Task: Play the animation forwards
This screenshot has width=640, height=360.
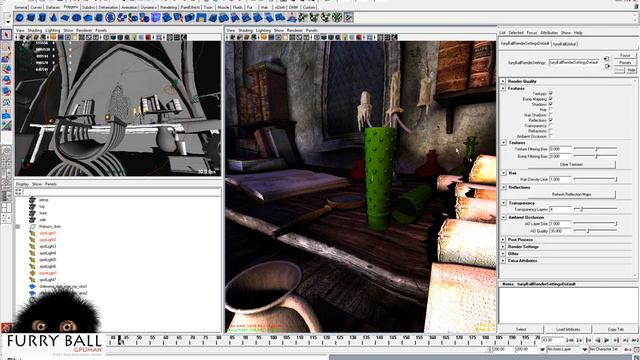Action: [607, 340]
